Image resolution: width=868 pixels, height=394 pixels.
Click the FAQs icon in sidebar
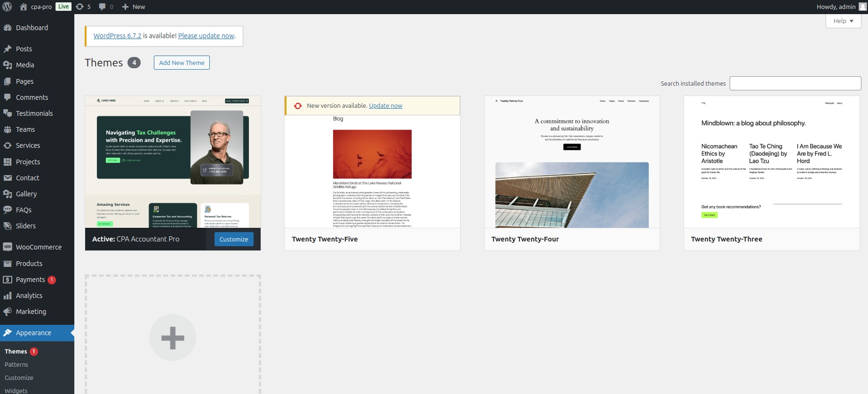click(x=8, y=210)
